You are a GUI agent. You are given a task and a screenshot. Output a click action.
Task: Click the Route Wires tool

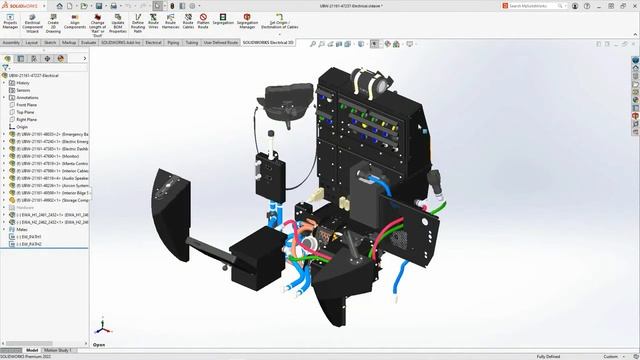pyautogui.click(x=153, y=21)
